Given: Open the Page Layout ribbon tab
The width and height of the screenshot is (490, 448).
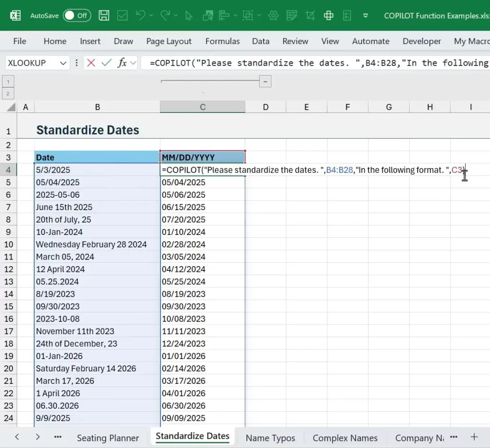Looking at the screenshot, I should (x=169, y=41).
